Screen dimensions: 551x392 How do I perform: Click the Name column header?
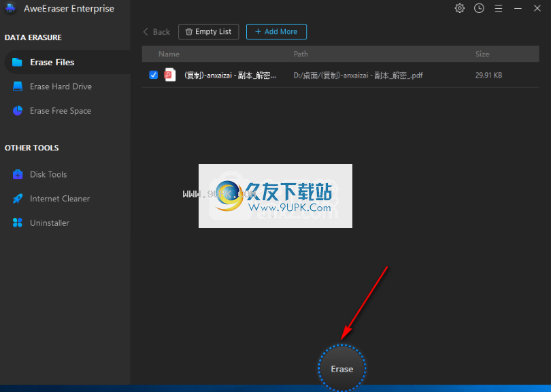(x=169, y=54)
